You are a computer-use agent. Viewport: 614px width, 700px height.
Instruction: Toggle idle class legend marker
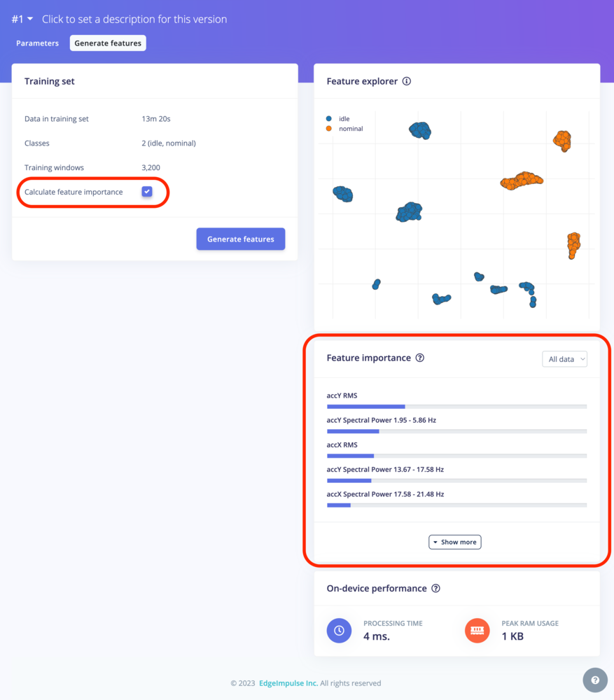tap(328, 119)
